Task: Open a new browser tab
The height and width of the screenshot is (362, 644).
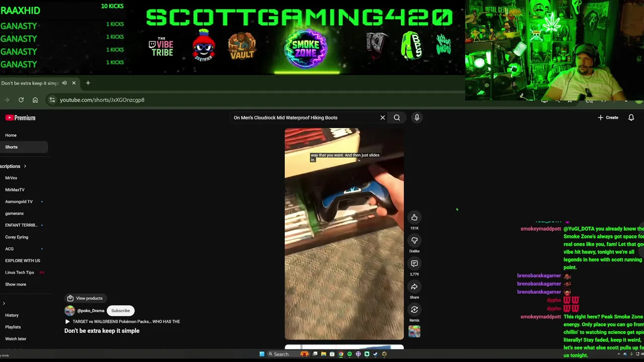Action: tap(88, 83)
